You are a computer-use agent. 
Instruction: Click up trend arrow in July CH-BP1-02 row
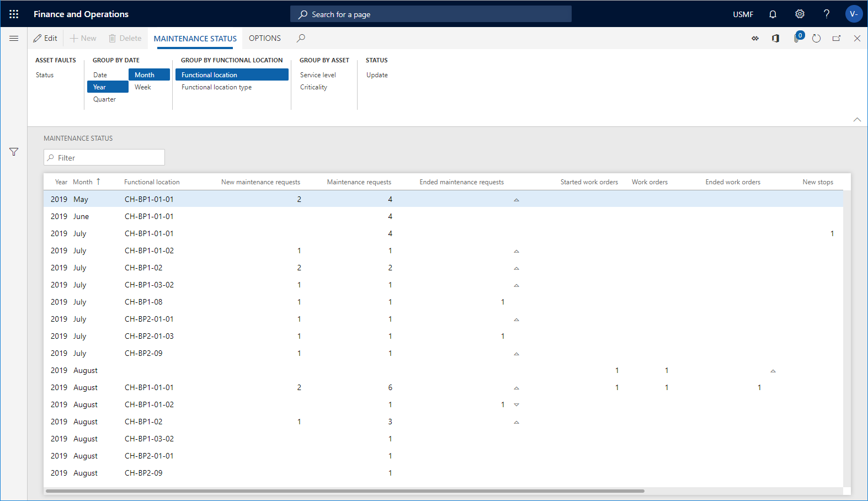click(x=516, y=268)
